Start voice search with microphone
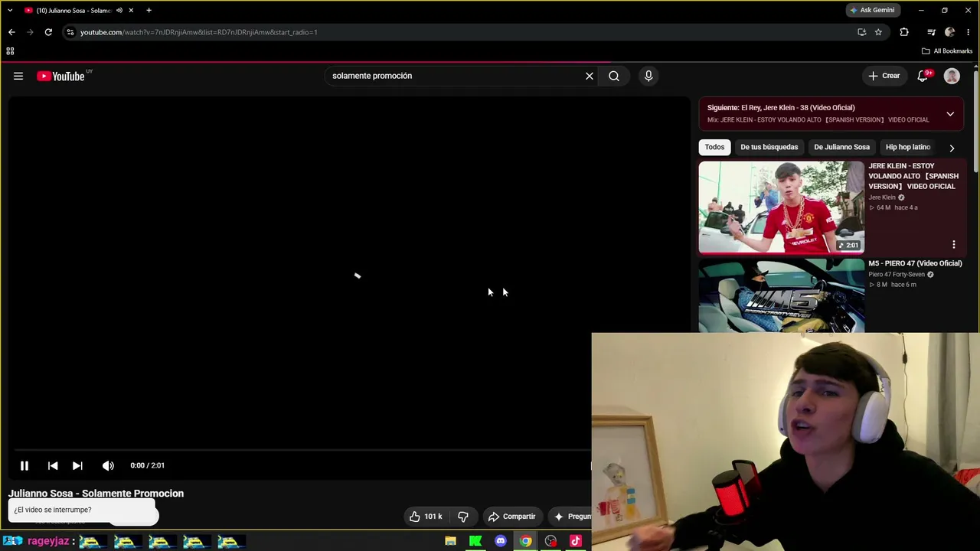This screenshot has height=551, width=980. [x=648, y=76]
